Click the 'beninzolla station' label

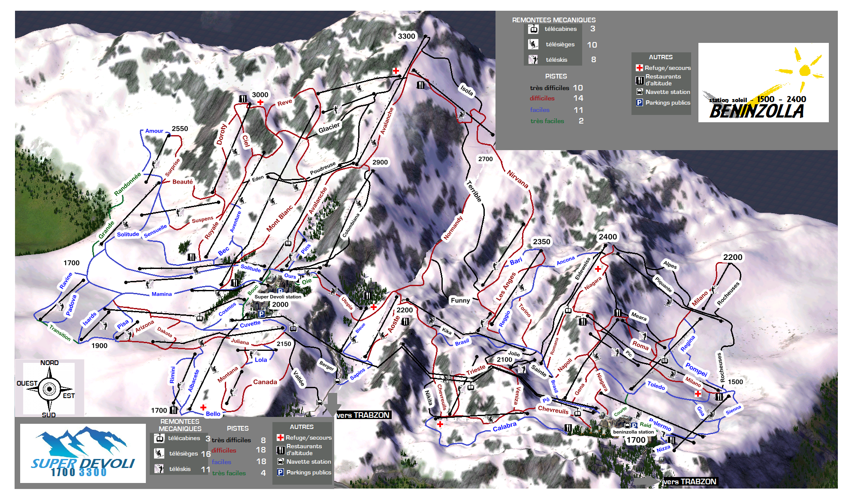click(x=633, y=432)
